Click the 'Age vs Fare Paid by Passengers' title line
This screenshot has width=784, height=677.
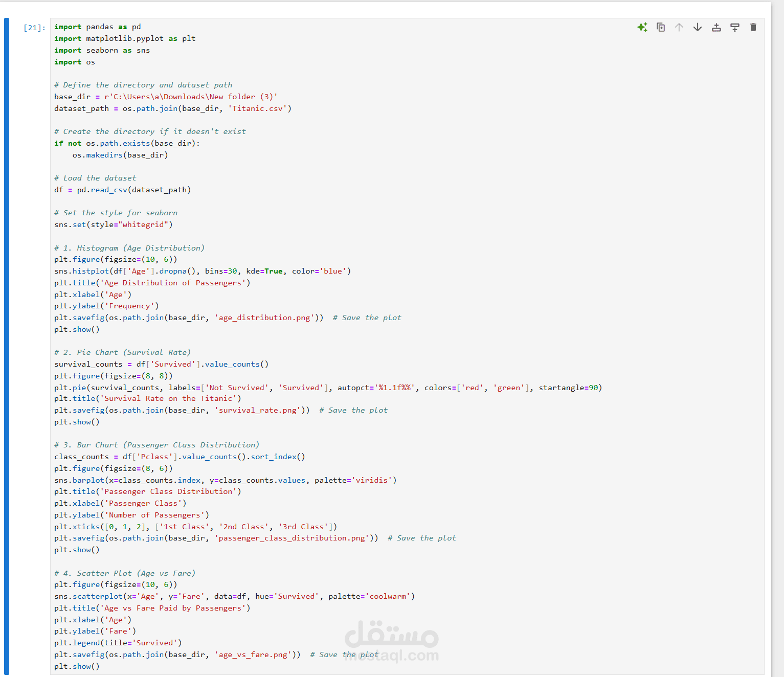pyautogui.click(x=152, y=608)
